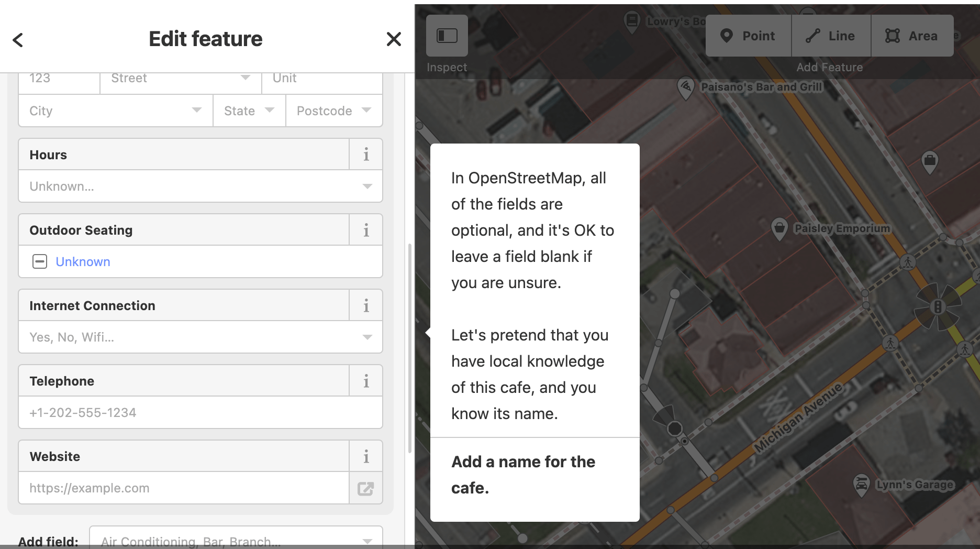Click the Outdoor Seating field label
Screen dimensions: 980x549
point(81,230)
